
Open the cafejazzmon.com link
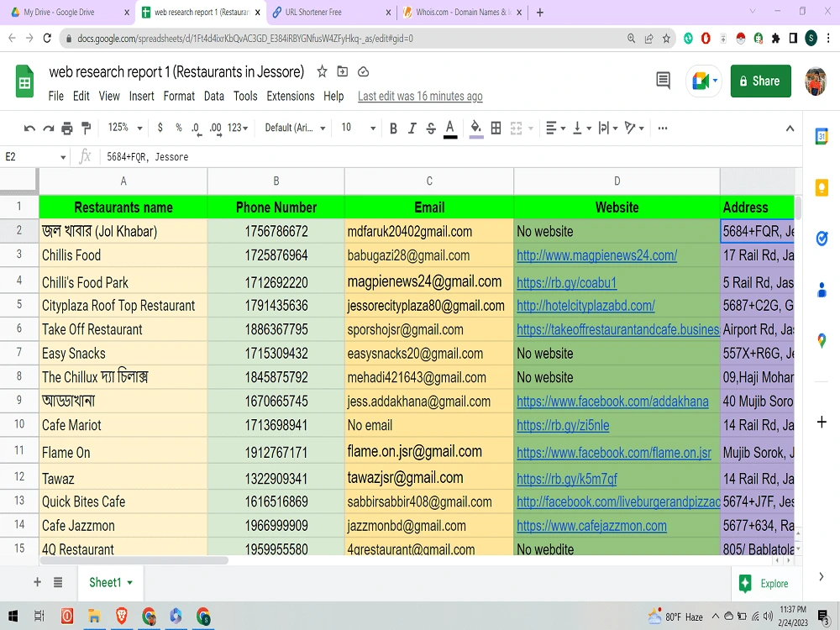point(591,526)
